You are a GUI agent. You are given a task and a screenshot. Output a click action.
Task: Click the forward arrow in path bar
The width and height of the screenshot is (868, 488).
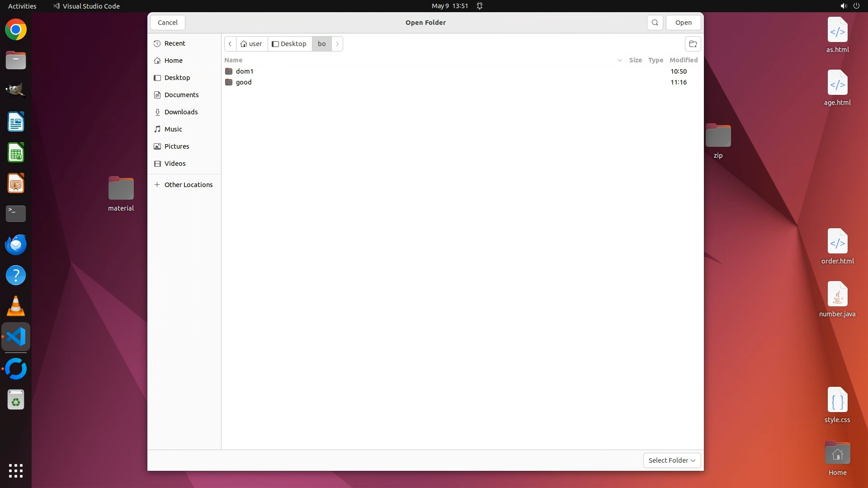(337, 44)
